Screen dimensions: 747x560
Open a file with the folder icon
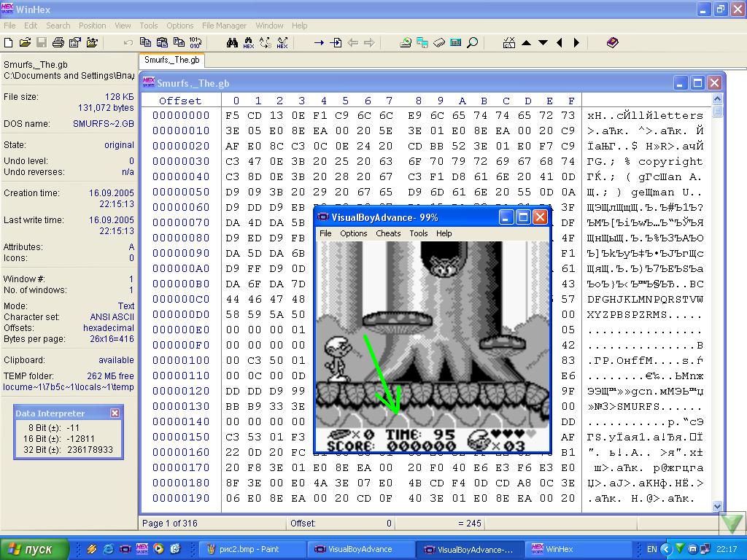point(25,43)
